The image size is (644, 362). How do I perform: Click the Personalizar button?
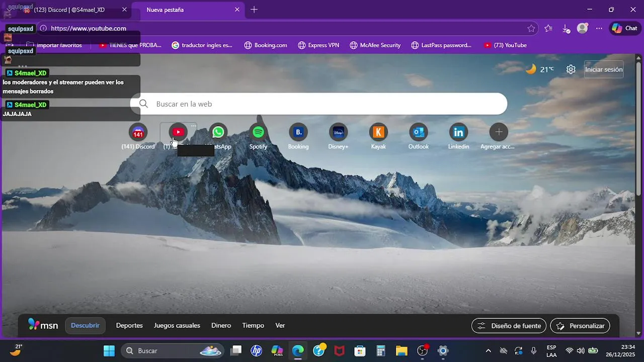click(x=580, y=326)
